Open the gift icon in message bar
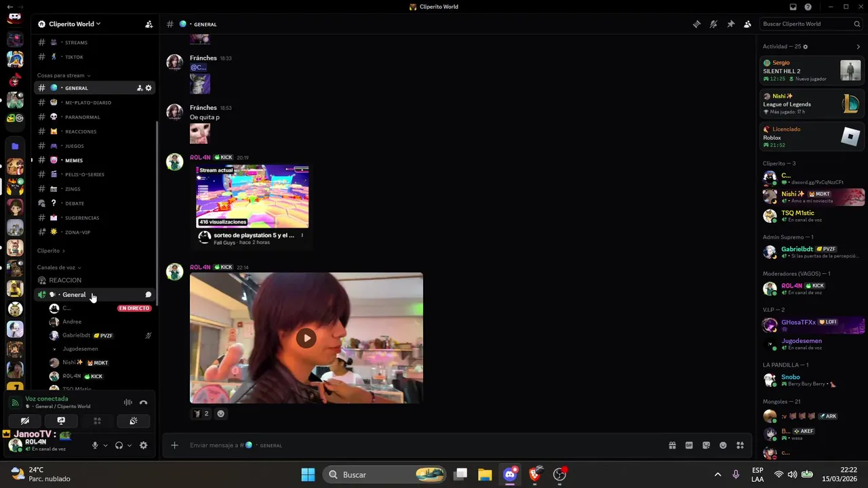868x488 pixels. point(672,445)
